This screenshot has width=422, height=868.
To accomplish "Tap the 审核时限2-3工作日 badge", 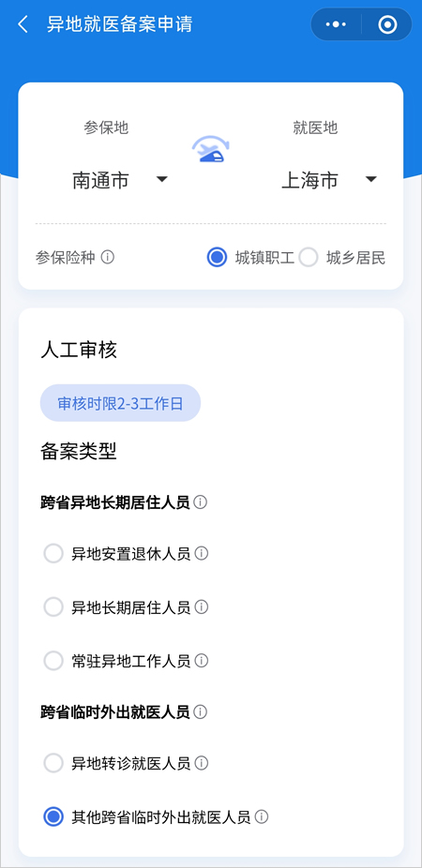I will (x=120, y=403).
